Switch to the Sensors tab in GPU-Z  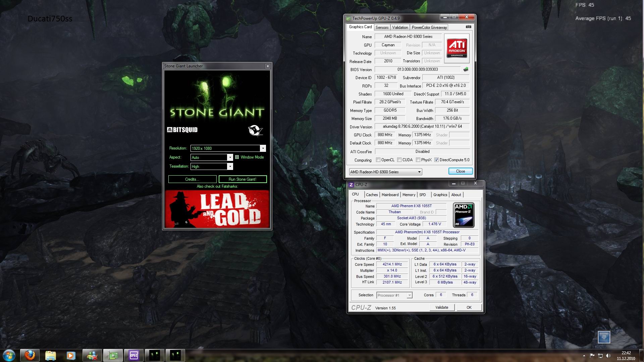pyautogui.click(x=382, y=27)
